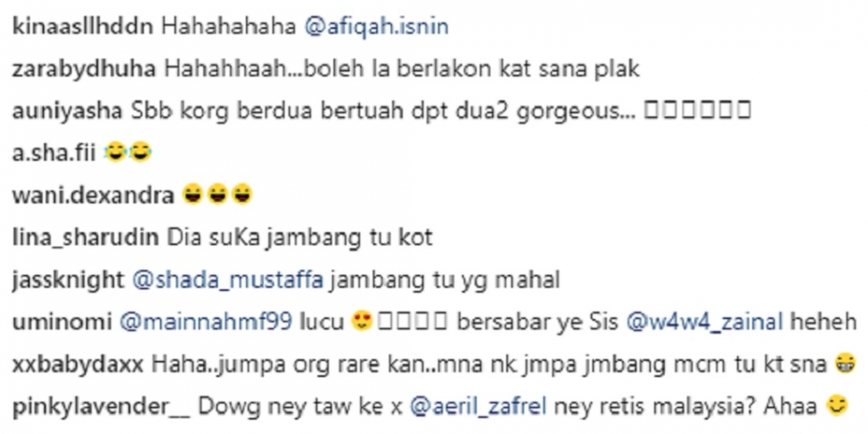Image resolution: width=868 pixels, height=434 pixels.
Task: Open the lina_sharudin commenter profile
Action: click(x=85, y=238)
